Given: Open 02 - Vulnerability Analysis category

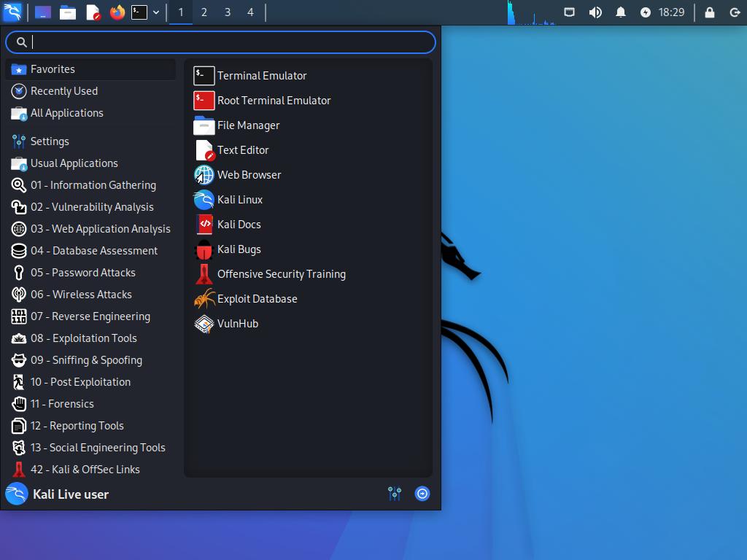Looking at the screenshot, I should point(91,207).
